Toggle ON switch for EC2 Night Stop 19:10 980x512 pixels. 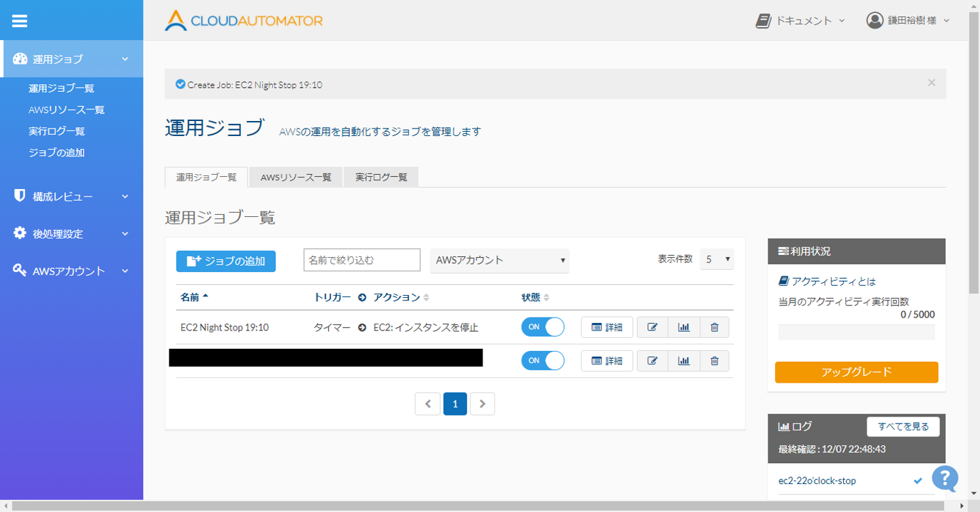click(x=543, y=327)
